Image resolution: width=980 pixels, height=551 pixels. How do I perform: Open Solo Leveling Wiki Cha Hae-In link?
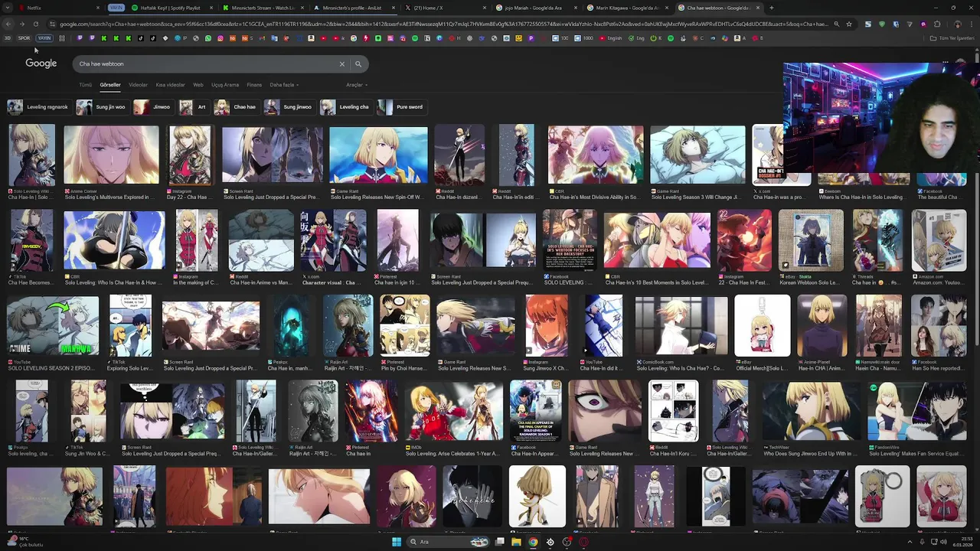(31, 197)
